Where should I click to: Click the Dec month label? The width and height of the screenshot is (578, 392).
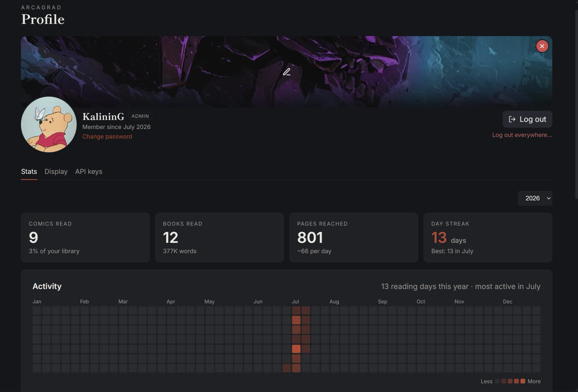[x=508, y=301]
